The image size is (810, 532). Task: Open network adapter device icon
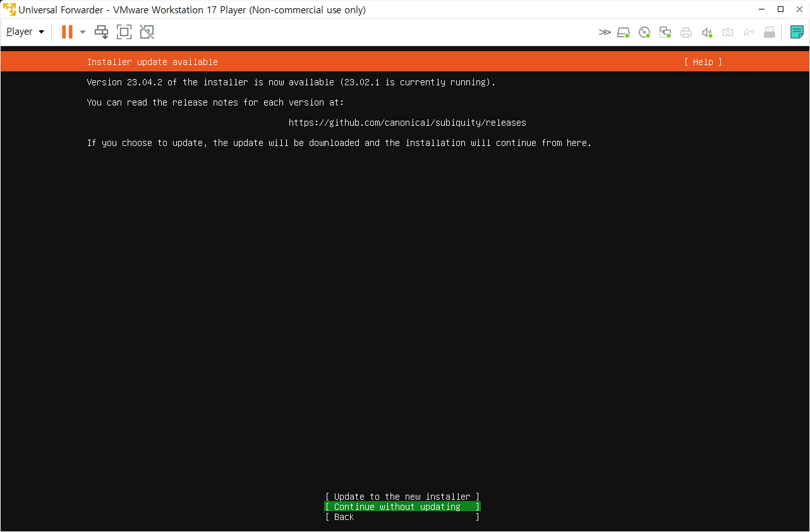665,32
